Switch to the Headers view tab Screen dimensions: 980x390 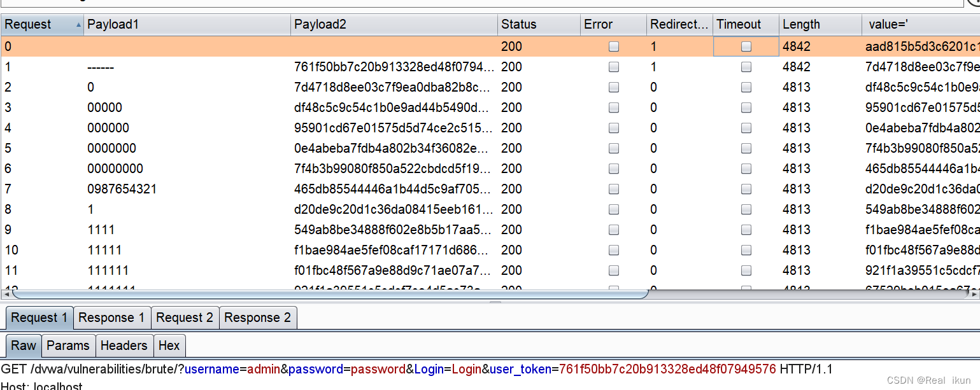124,345
